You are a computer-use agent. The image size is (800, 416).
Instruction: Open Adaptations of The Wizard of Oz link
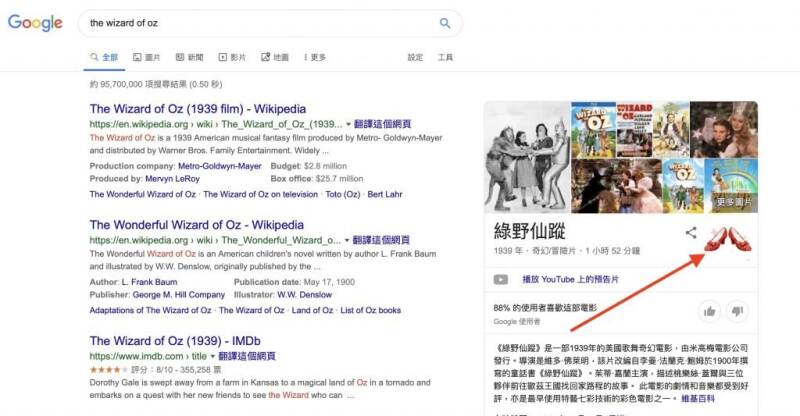point(151,310)
